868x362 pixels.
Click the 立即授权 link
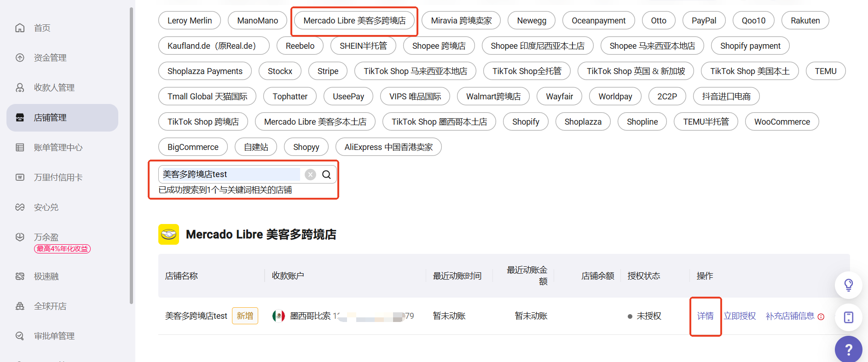click(740, 316)
